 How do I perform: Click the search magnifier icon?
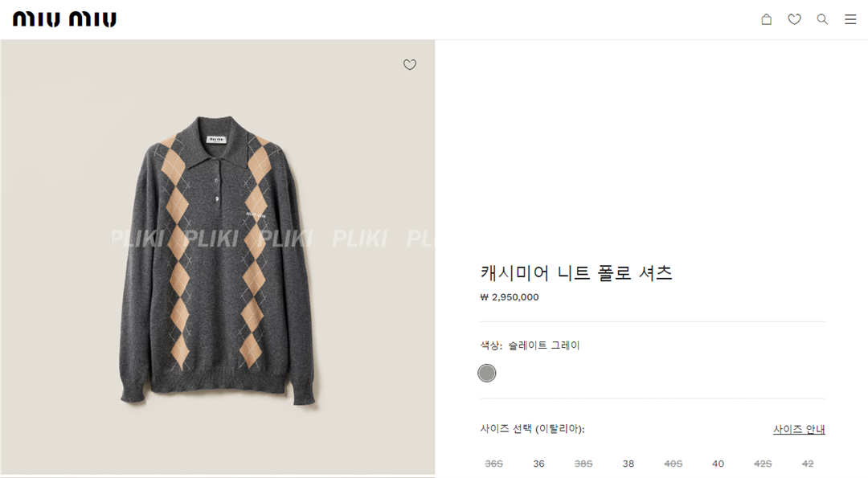(x=823, y=19)
